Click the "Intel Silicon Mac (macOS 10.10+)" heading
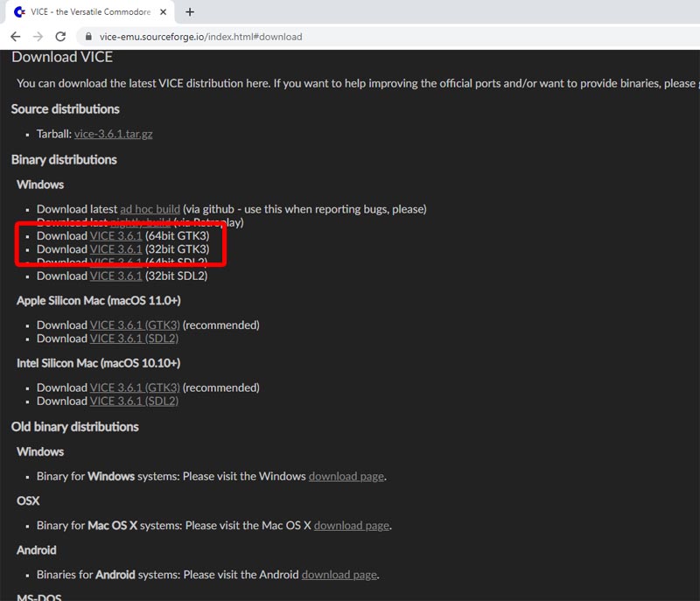This screenshot has width=700, height=601. [99, 363]
